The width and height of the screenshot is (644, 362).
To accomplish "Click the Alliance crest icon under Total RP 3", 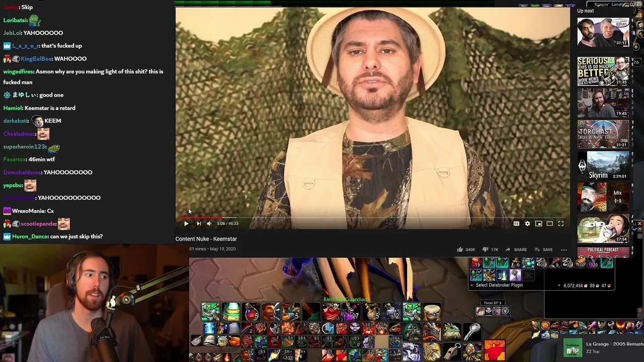I will (x=505, y=311).
